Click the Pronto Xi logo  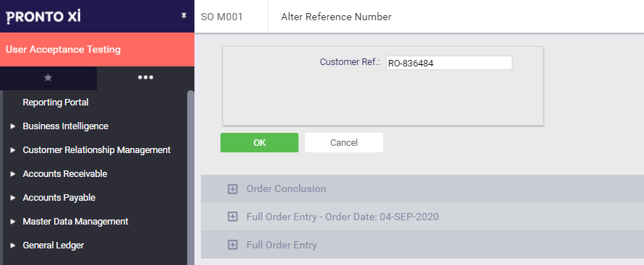point(43,17)
